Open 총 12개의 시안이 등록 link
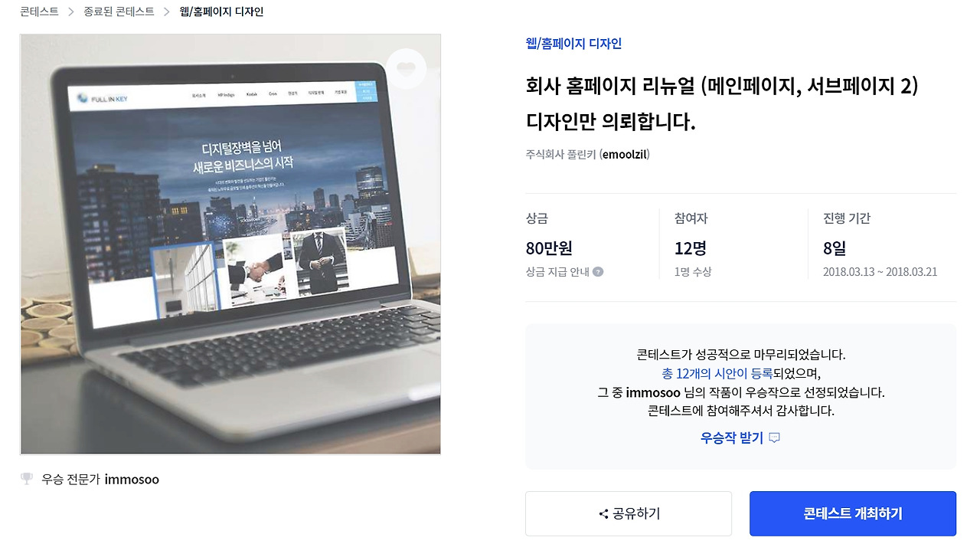980x544 pixels. coord(717,374)
